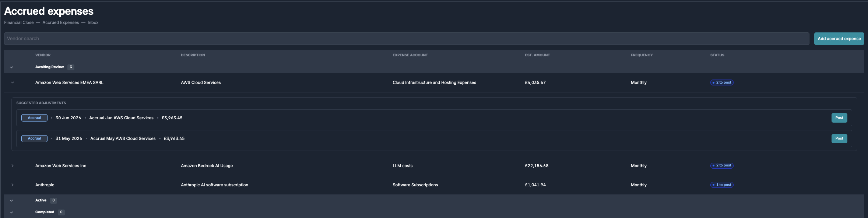This screenshot has width=868, height=218.
Task: Toggle the Active group chevron
Action: [11, 201]
